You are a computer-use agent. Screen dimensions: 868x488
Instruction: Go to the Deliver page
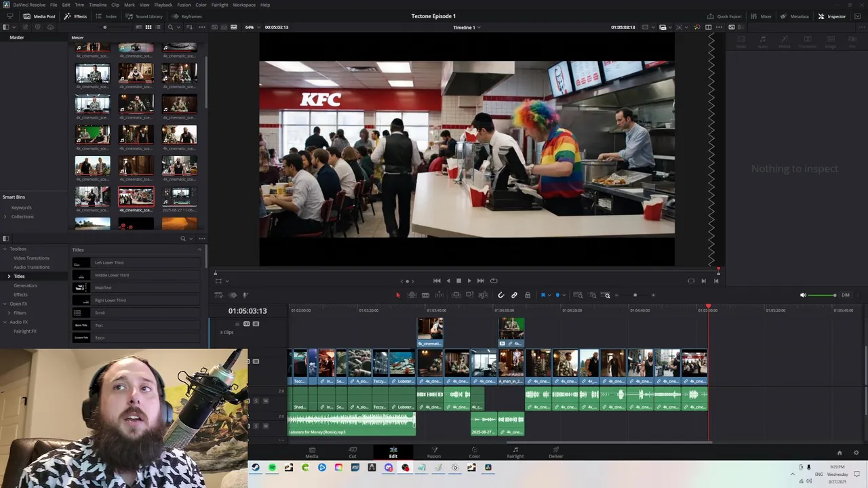tap(556, 452)
